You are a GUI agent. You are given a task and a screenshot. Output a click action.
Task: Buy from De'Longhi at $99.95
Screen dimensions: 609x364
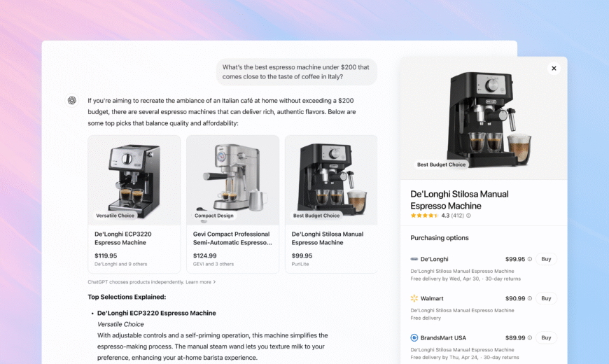pos(546,259)
